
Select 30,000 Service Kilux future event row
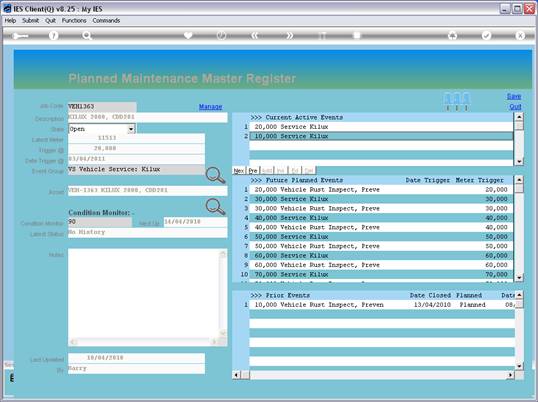(381, 199)
